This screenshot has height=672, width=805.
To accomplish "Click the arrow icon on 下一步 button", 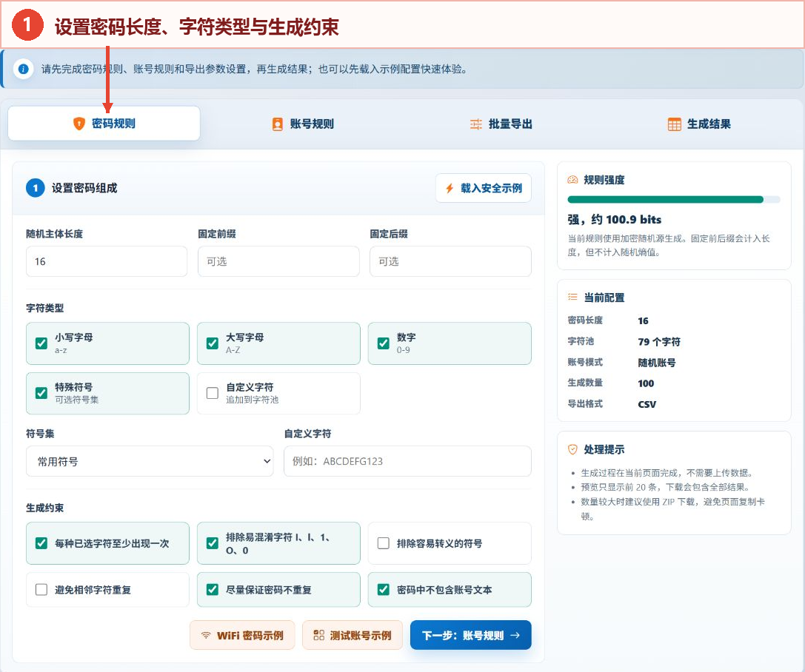I will pyautogui.click(x=515, y=636).
